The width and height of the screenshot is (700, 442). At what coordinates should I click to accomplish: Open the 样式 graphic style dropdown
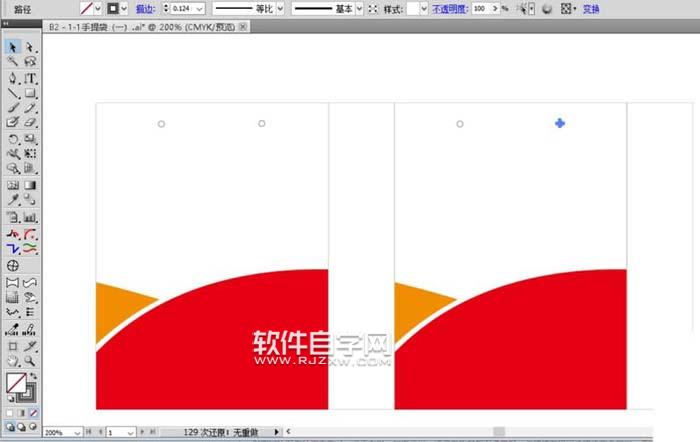coord(424,8)
